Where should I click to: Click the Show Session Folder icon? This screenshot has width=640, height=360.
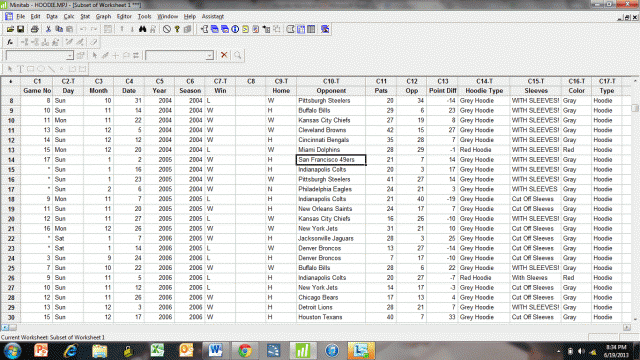tap(204, 29)
